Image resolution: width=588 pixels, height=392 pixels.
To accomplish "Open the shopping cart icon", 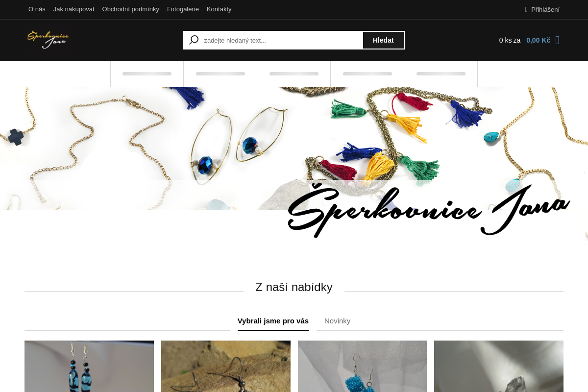I will click(x=557, y=40).
